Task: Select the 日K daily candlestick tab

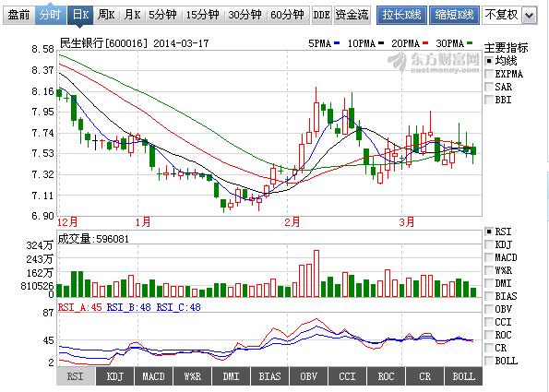Action: [x=80, y=15]
